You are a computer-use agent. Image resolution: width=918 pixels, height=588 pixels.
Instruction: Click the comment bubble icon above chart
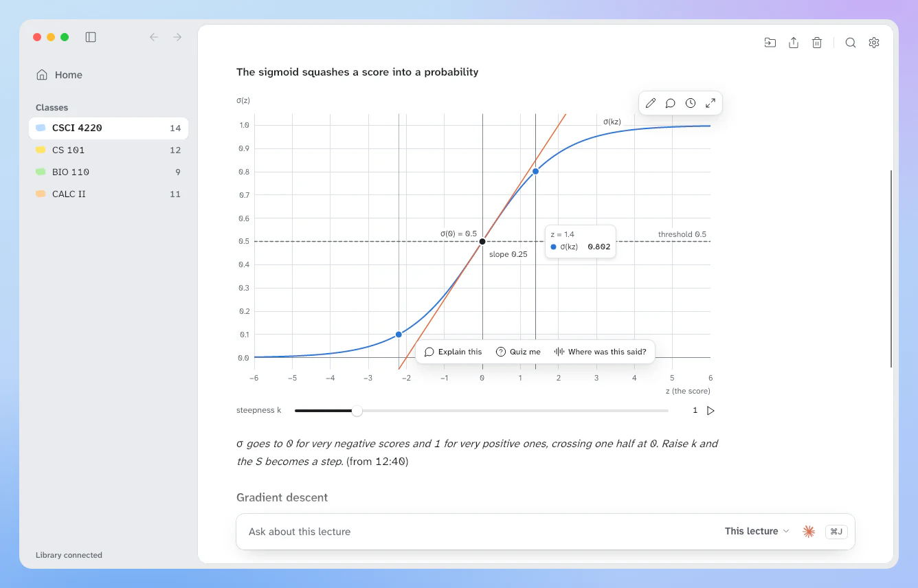pos(671,103)
